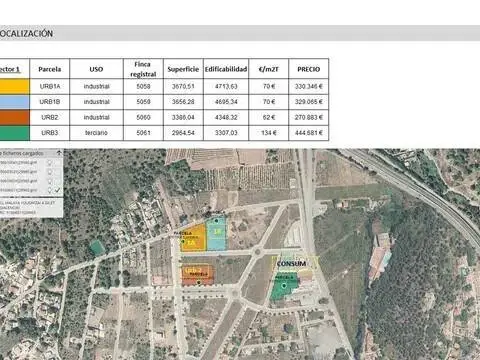Image resolution: width=480 pixels, height=360 pixels.
Task: Click price '330.346 €'
Action: pyautogui.click(x=309, y=86)
